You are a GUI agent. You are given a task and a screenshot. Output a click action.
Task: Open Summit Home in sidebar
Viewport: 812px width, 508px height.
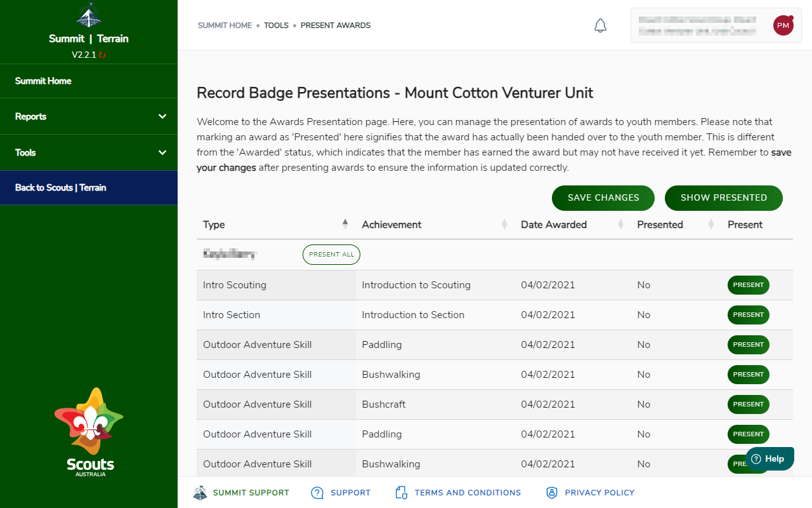coord(43,81)
